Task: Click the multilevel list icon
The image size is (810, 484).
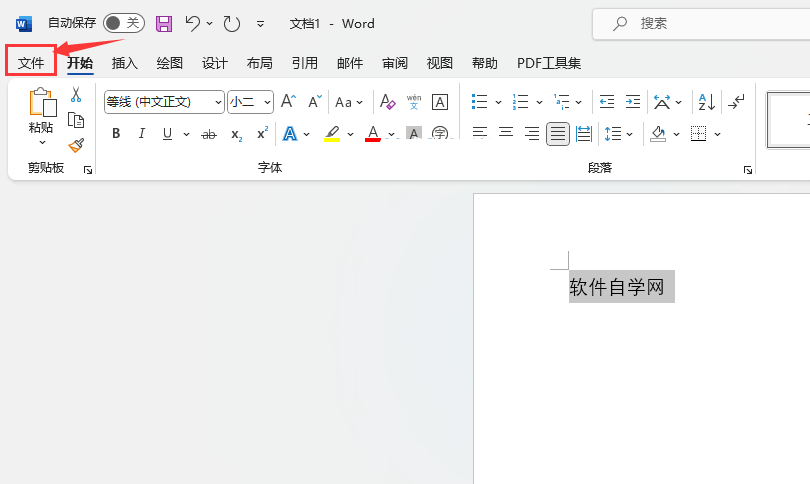Action: tap(561, 102)
